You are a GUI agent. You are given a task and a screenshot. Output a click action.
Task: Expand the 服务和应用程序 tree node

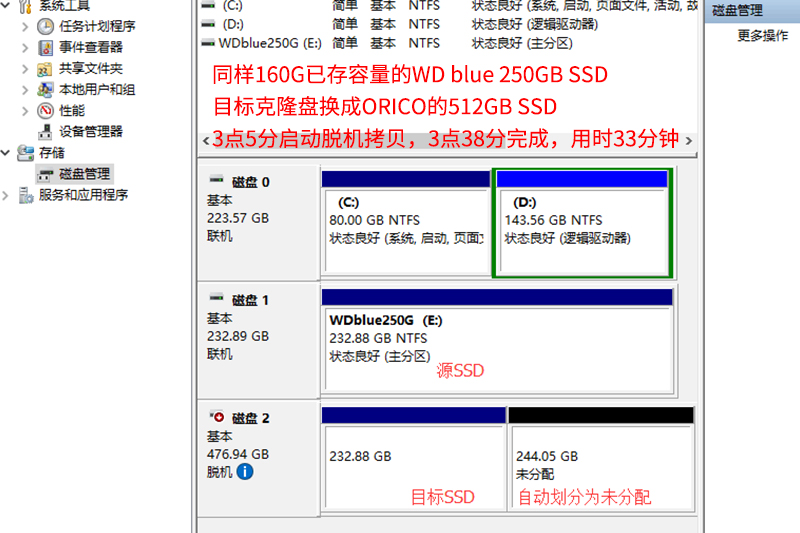tap(6, 195)
